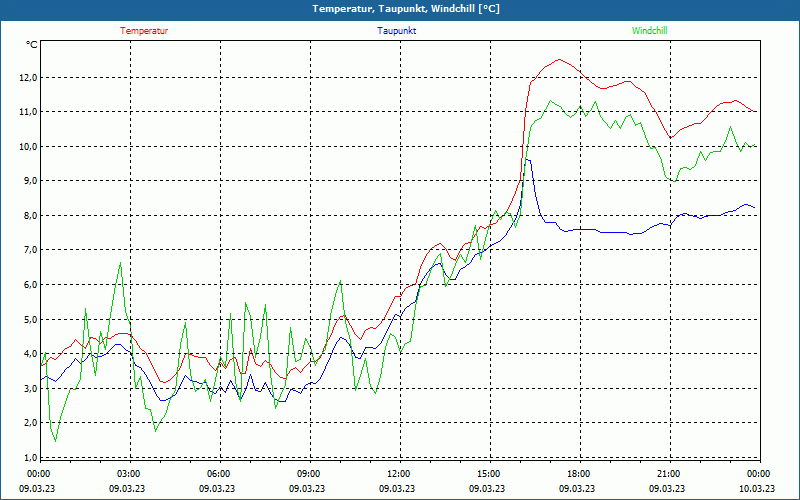Viewport: 800px width, 500px height.
Task: Select the red Temperatur legend label
Action: coord(144,31)
